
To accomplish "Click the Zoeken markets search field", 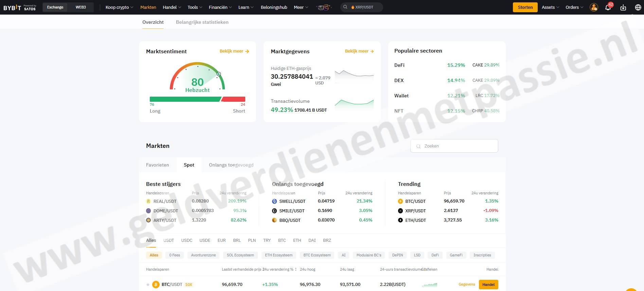I will click(454, 146).
